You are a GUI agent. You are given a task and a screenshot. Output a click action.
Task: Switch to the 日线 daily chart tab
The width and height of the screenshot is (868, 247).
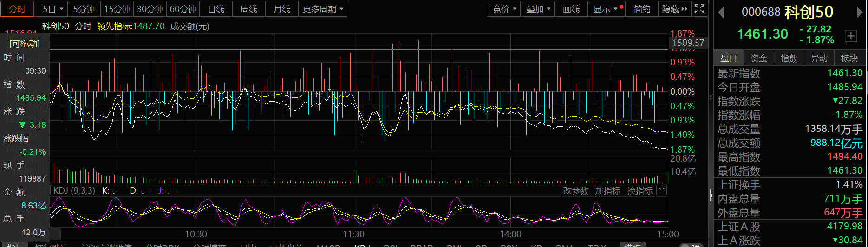tap(216, 9)
